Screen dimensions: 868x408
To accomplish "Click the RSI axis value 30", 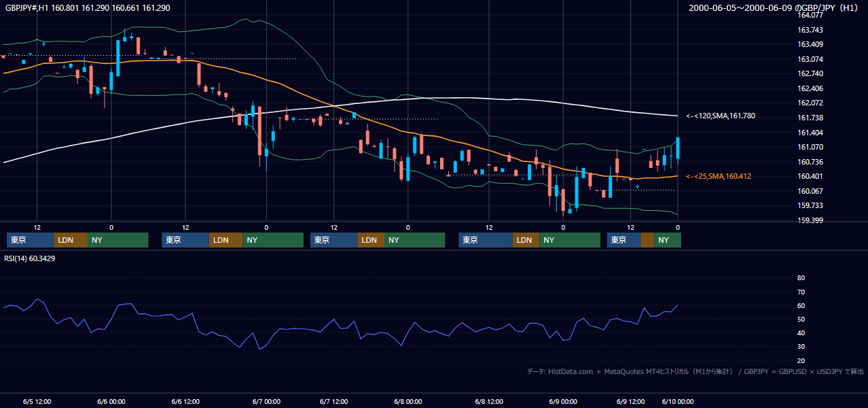I will (801, 346).
